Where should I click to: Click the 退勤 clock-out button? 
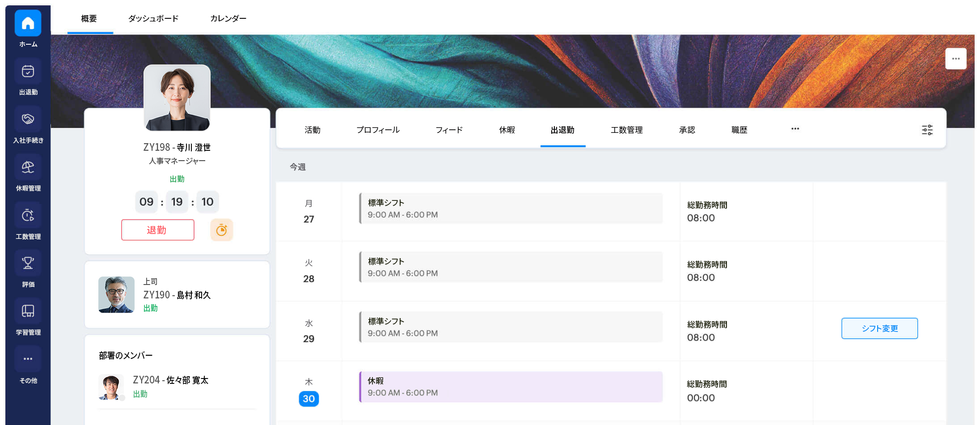coord(157,229)
